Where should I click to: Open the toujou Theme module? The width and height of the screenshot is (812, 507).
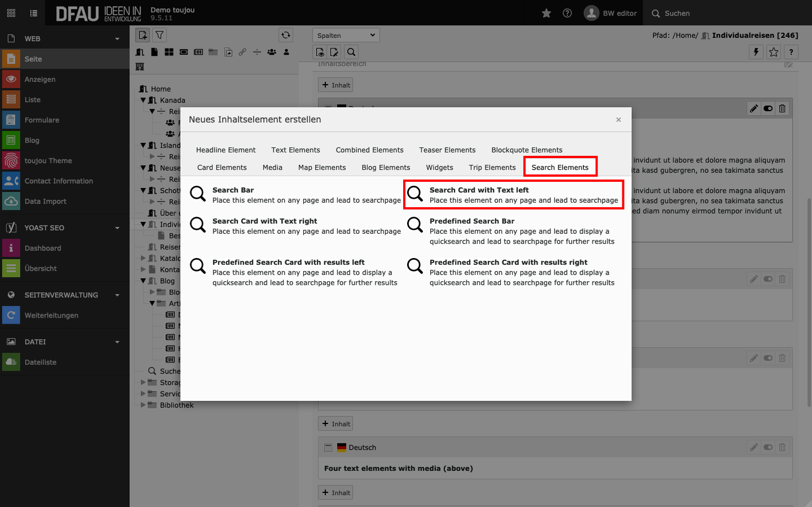click(48, 161)
